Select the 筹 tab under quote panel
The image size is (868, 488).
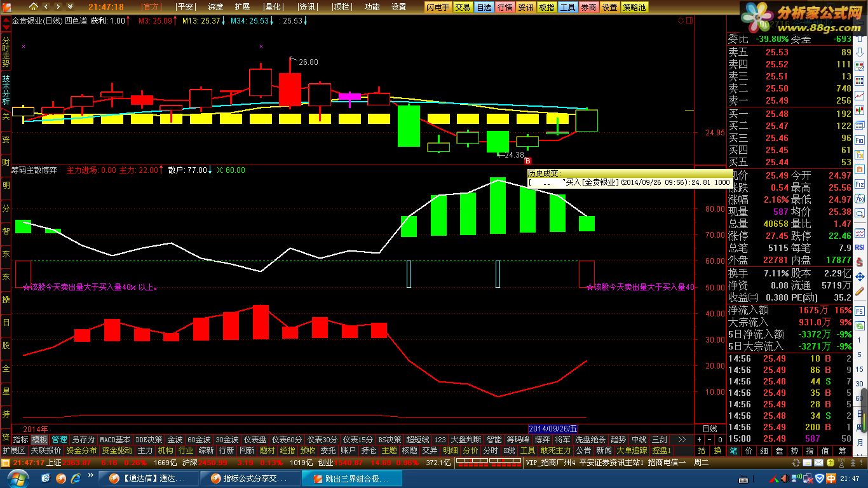[841, 451]
